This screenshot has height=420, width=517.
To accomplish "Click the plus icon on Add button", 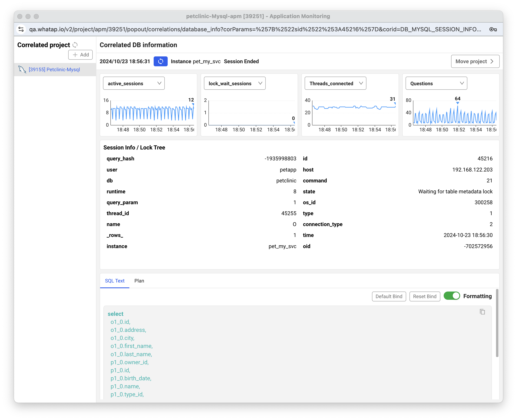I will point(75,55).
